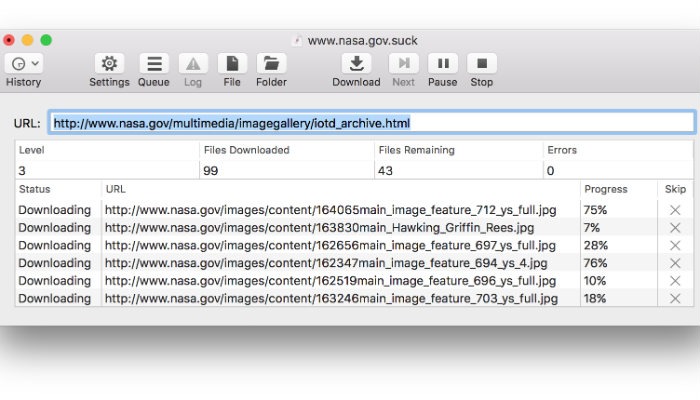Screen dimensions: 700x400
Task: Select the Progress column header
Action: 606,189
